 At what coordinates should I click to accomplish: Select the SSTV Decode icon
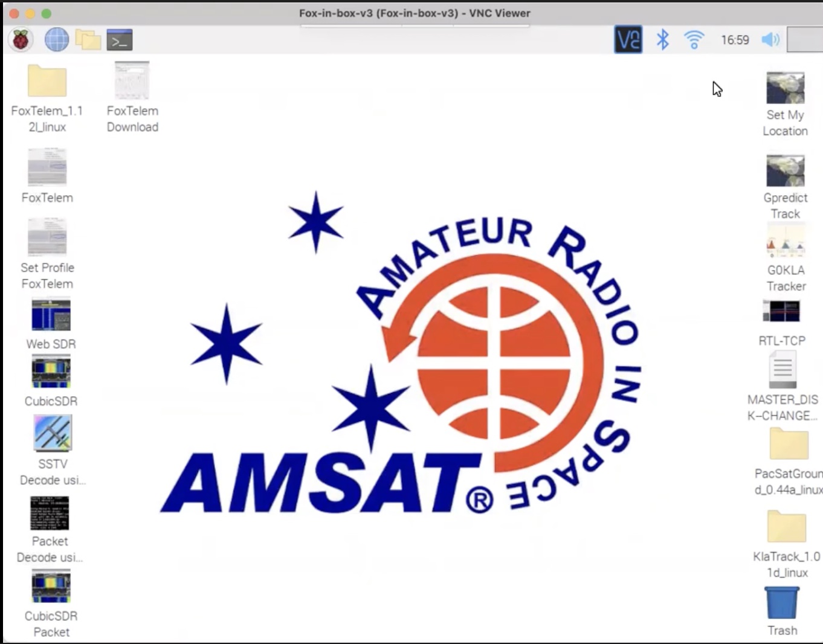point(53,433)
